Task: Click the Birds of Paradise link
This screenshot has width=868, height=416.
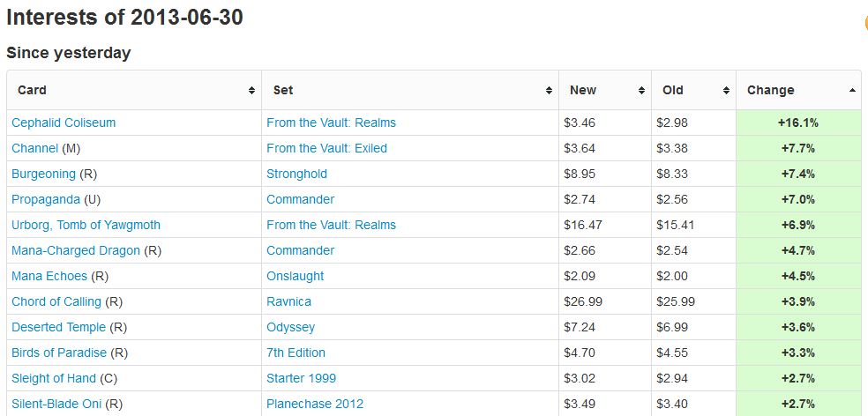Action: (59, 353)
